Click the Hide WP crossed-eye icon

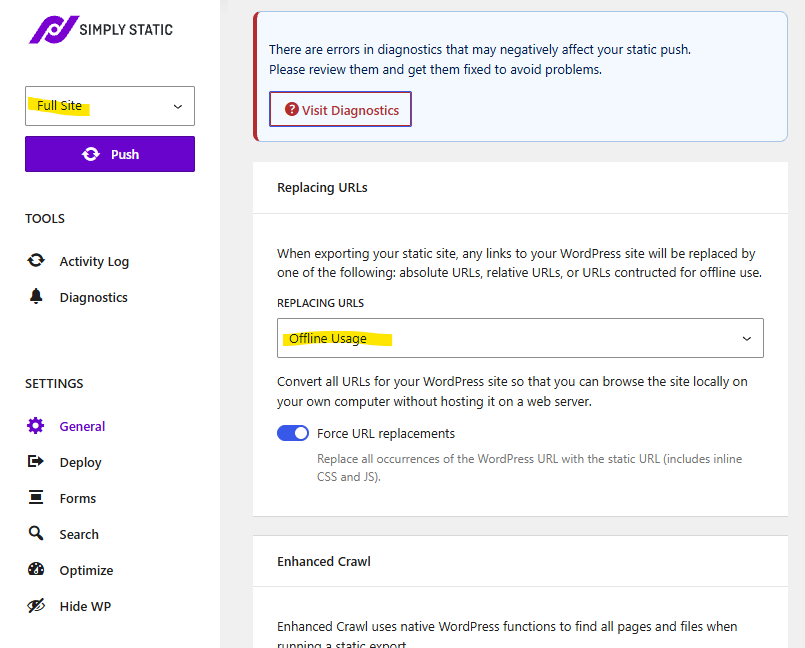(36, 606)
